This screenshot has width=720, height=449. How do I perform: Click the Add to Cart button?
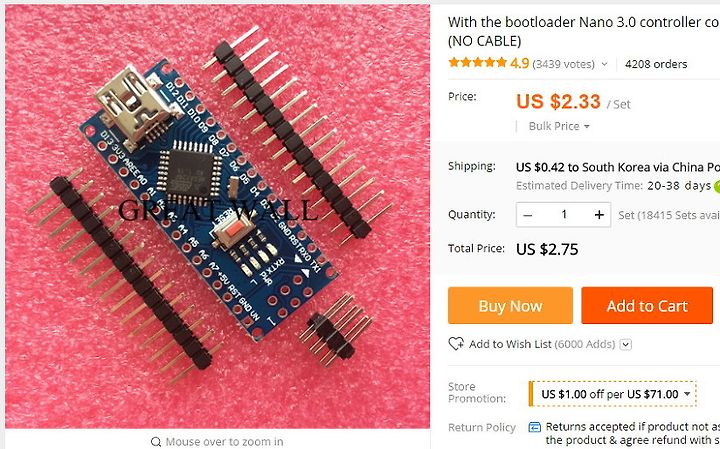647,305
